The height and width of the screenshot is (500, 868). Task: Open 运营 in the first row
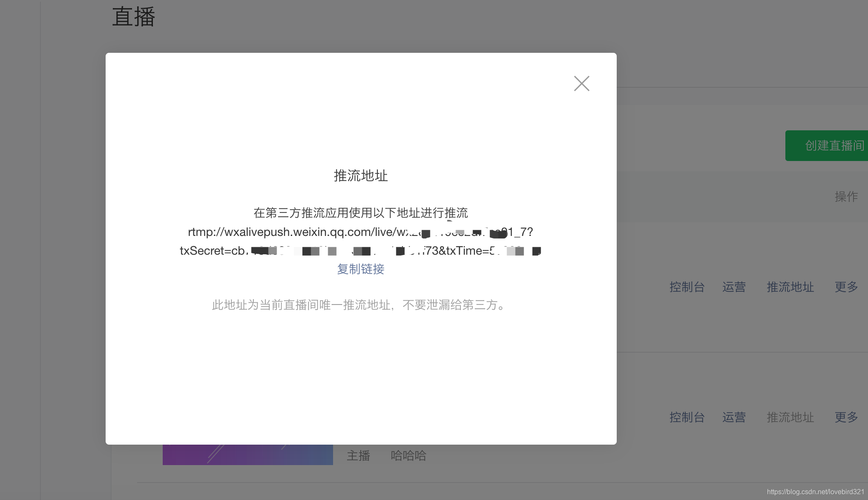click(734, 287)
